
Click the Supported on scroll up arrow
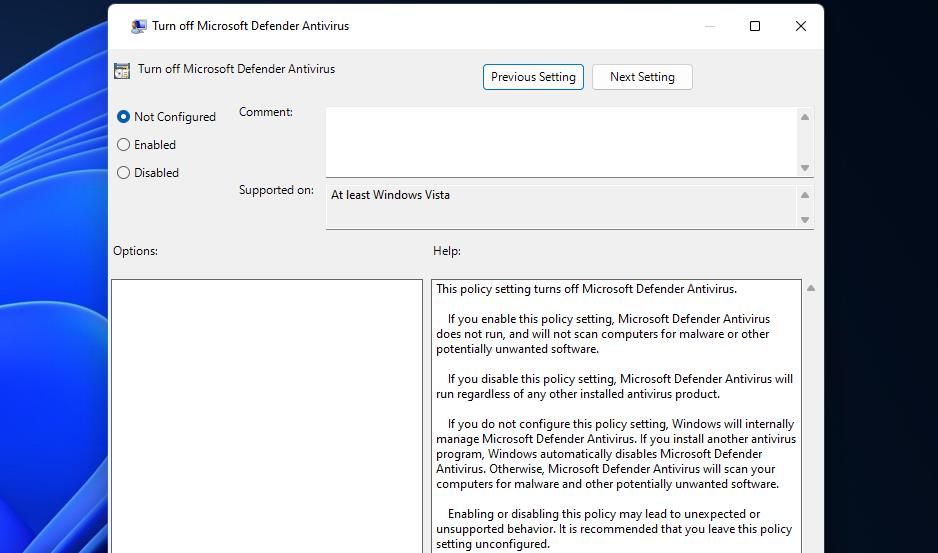tap(804, 195)
